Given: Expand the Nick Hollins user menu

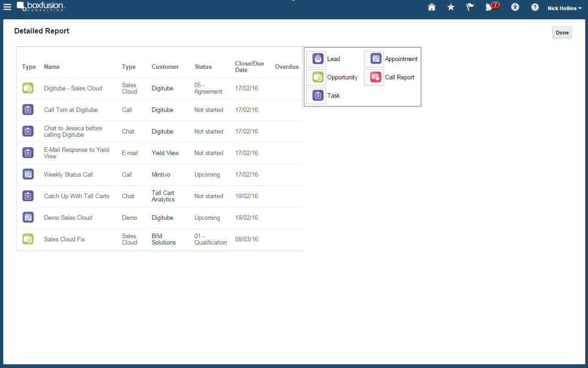Looking at the screenshot, I should [565, 8].
